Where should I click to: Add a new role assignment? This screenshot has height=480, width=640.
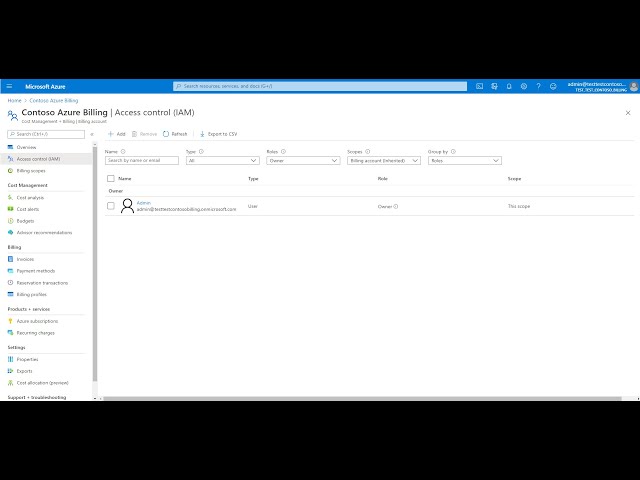(x=116, y=134)
